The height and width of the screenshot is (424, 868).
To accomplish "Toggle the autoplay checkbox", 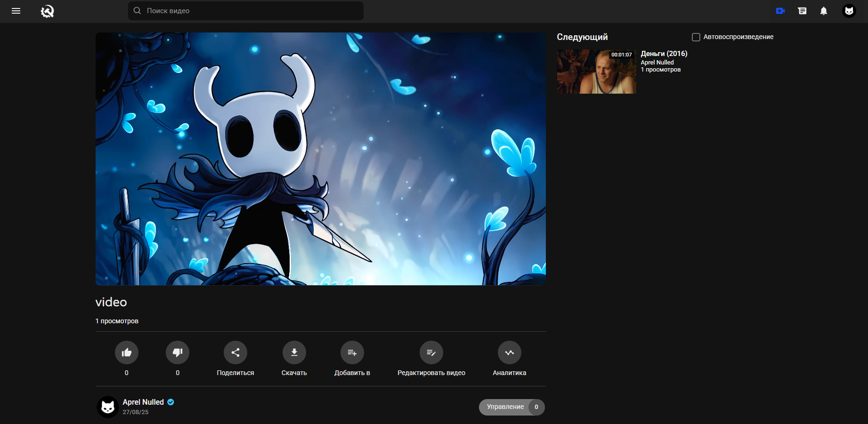I will [x=696, y=37].
